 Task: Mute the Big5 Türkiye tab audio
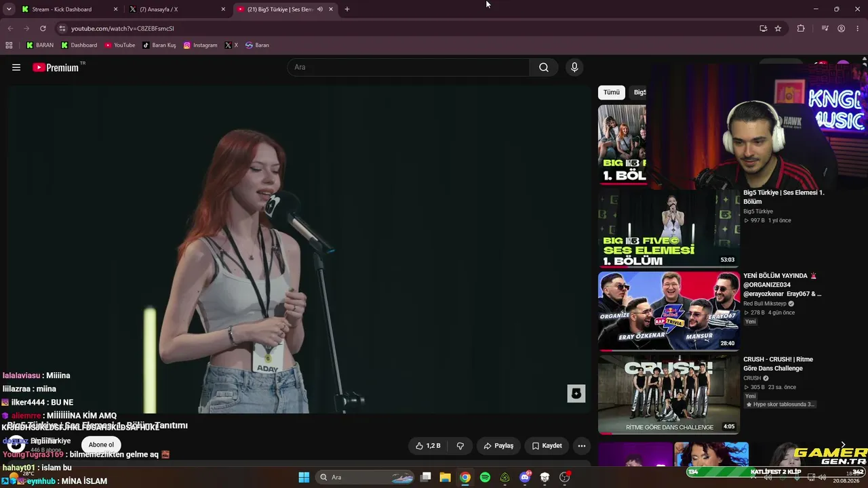[x=320, y=9]
